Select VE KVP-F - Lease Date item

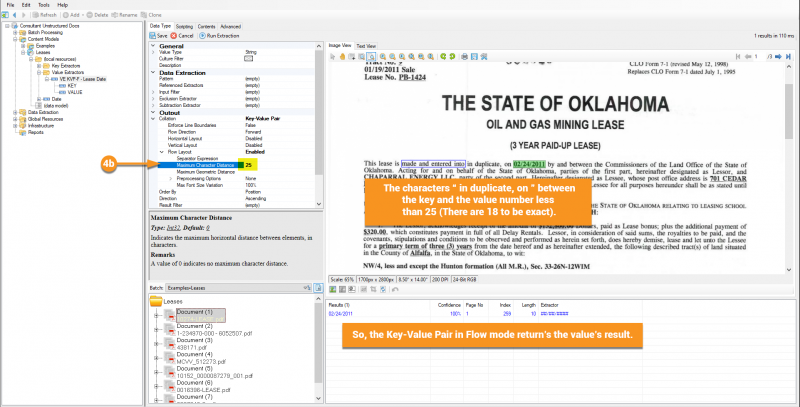click(83, 79)
